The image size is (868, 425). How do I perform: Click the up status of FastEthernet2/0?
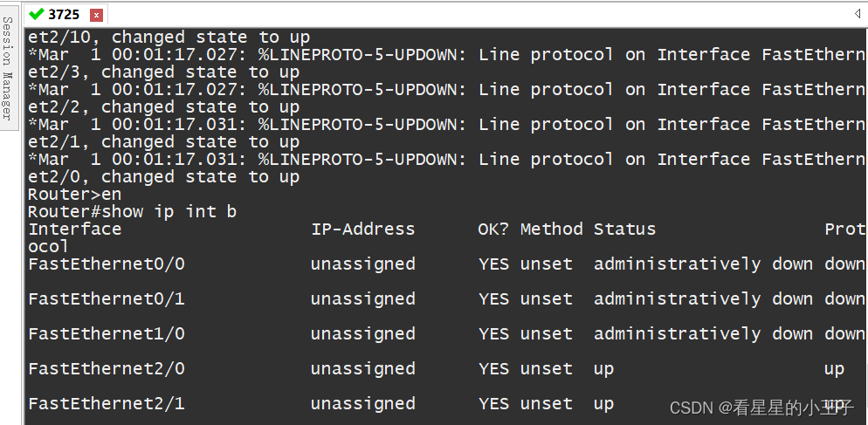pos(603,370)
